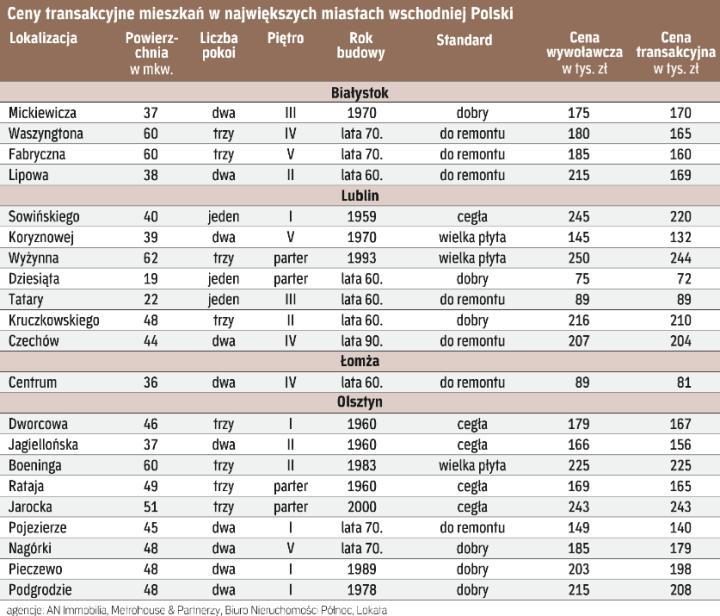
Task: Select the Łomża section heading
Action: (x=360, y=360)
